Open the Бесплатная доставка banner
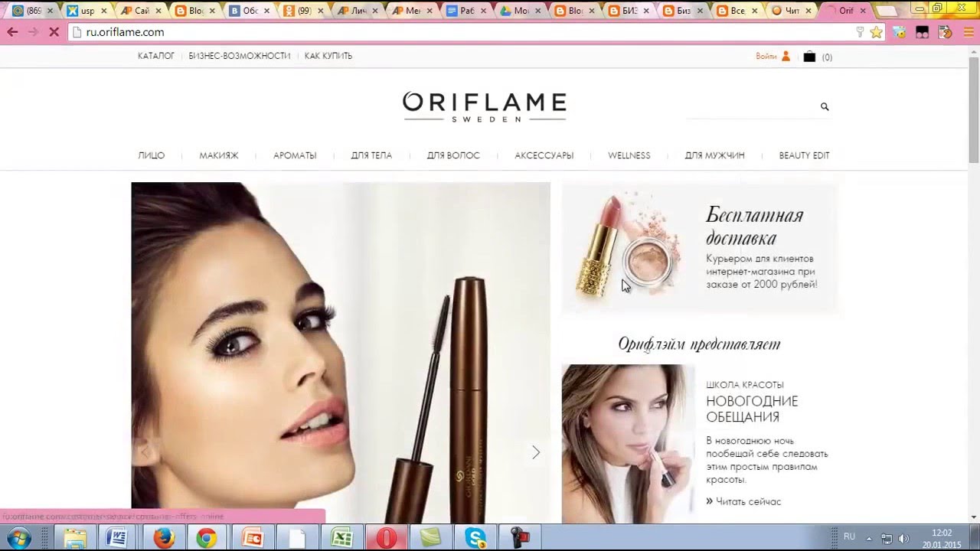Viewport: 980px width, 551px height. [700, 249]
